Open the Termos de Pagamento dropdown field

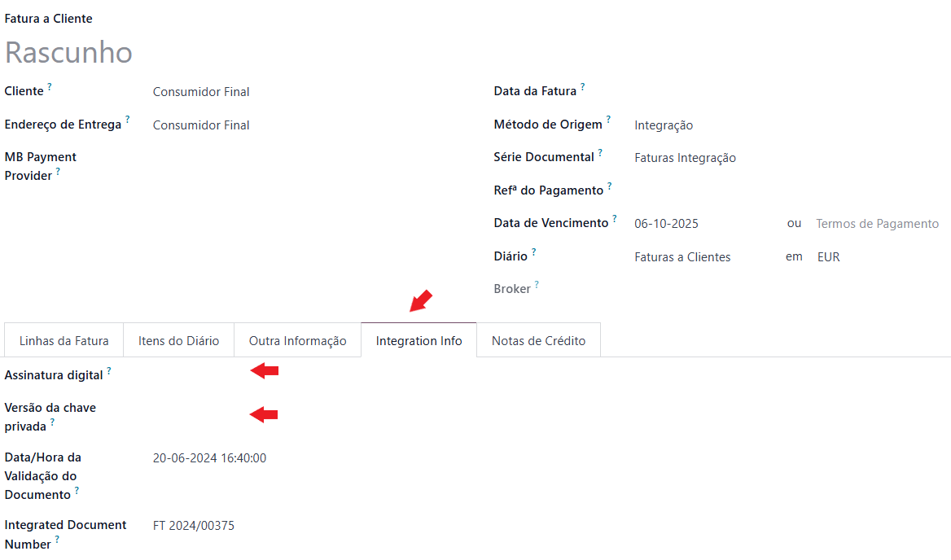(x=878, y=224)
